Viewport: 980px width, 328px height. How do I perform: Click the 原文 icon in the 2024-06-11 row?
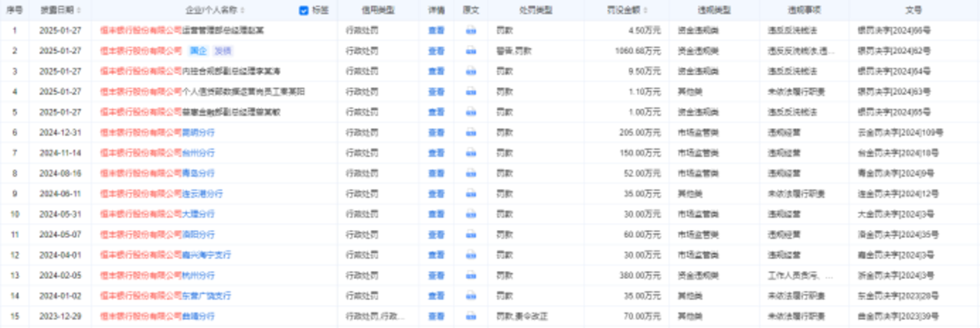471,194
